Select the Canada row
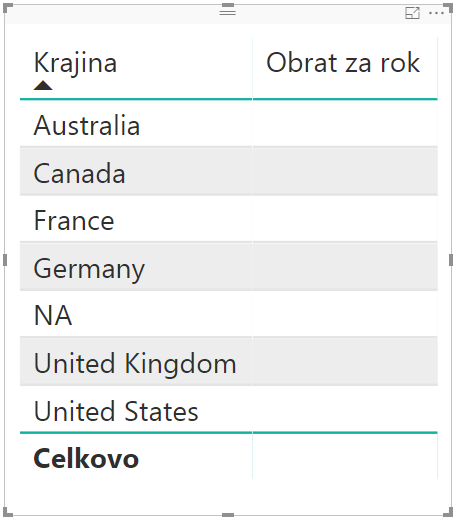 point(229,171)
